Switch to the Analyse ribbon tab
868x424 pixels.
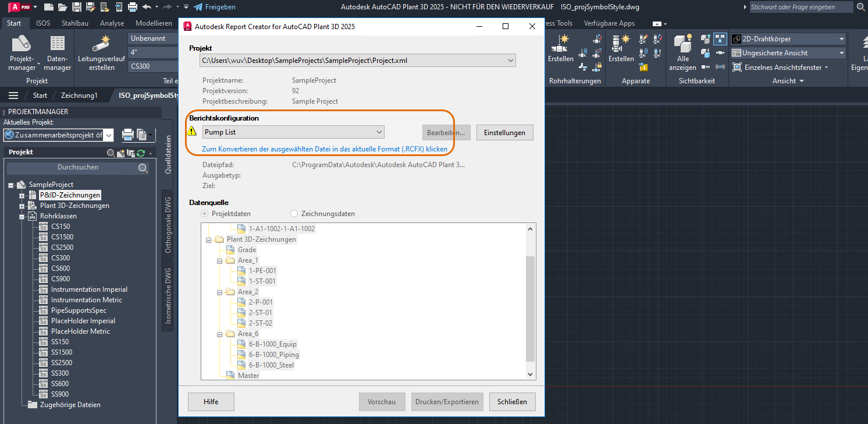(x=112, y=23)
